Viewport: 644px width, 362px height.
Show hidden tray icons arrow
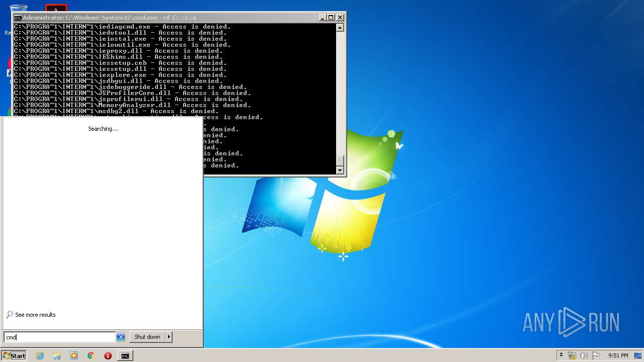click(561, 355)
